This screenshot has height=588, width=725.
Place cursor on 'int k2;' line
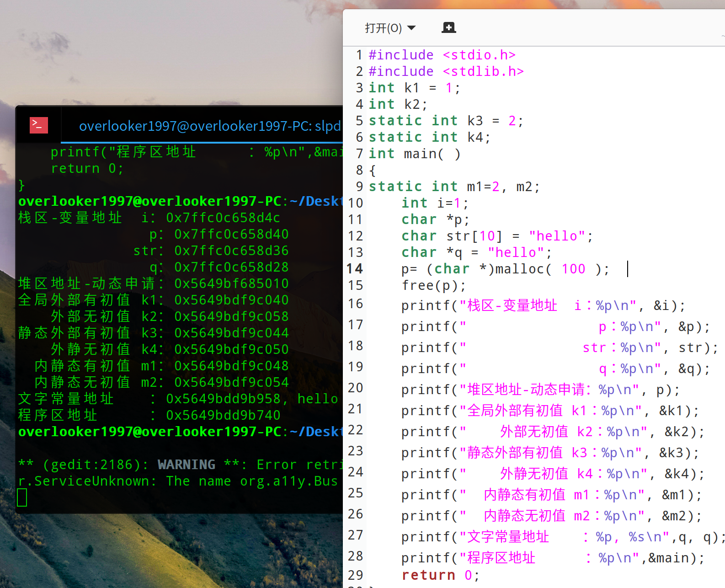398,104
